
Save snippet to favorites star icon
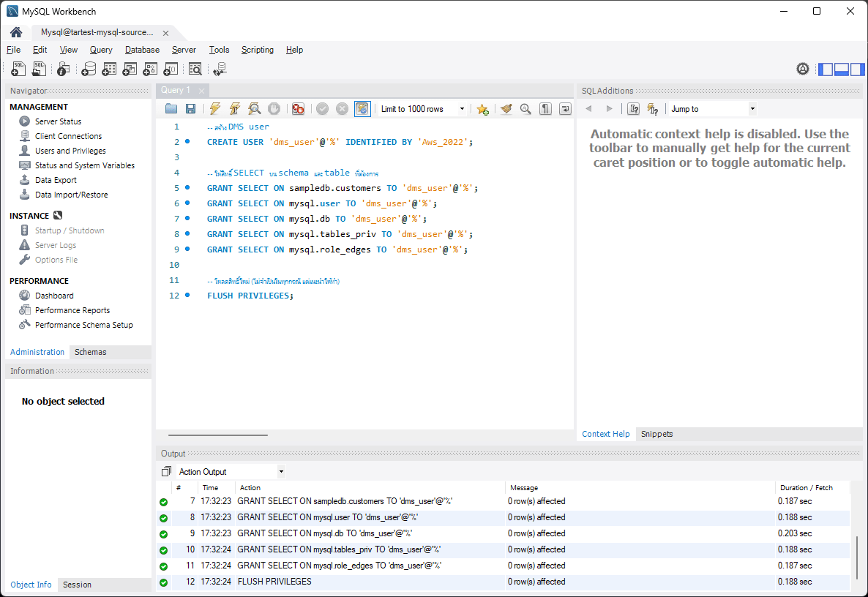click(x=482, y=109)
